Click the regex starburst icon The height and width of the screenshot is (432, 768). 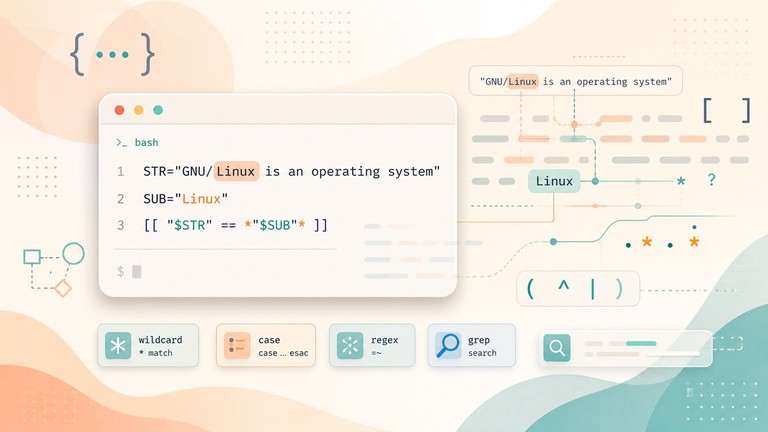(350, 346)
